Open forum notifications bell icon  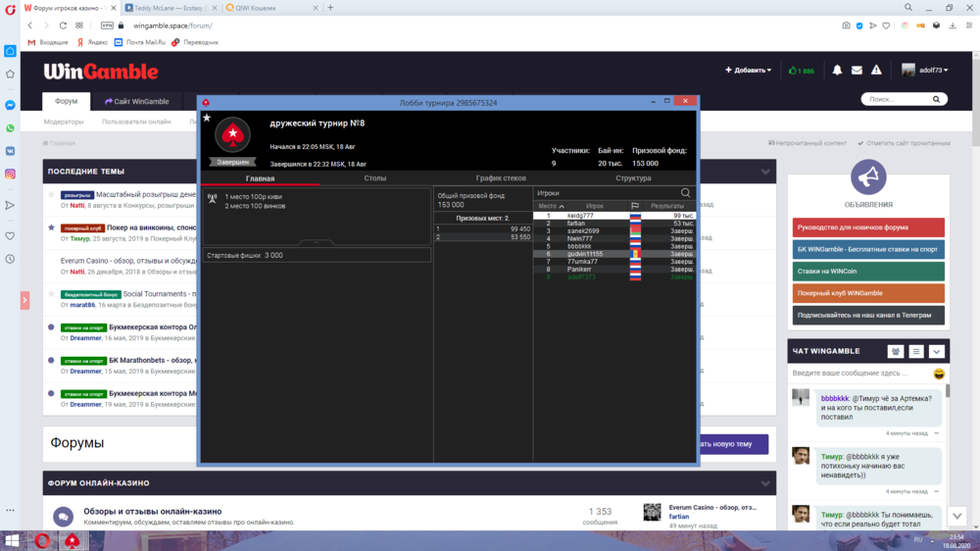[x=837, y=71]
